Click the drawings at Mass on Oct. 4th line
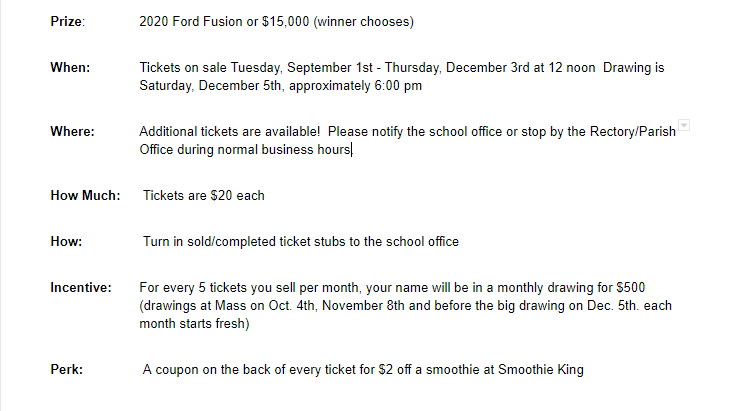The height and width of the screenshot is (411, 734). coord(405,306)
